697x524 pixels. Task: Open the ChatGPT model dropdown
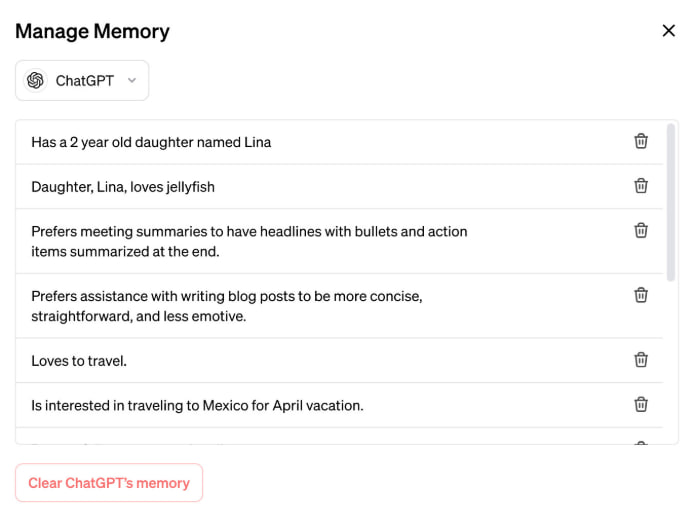point(82,80)
